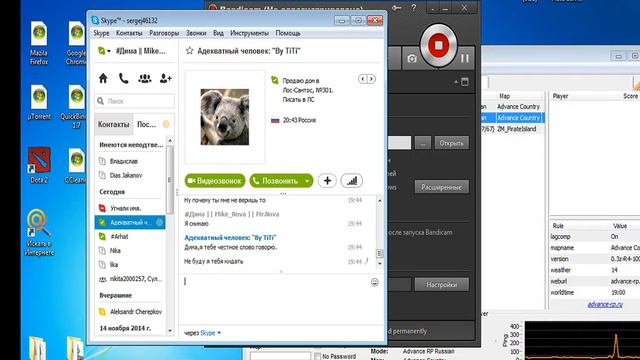The image size is (640, 360).
Task: Open the Вид menu
Action: (218, 33)
